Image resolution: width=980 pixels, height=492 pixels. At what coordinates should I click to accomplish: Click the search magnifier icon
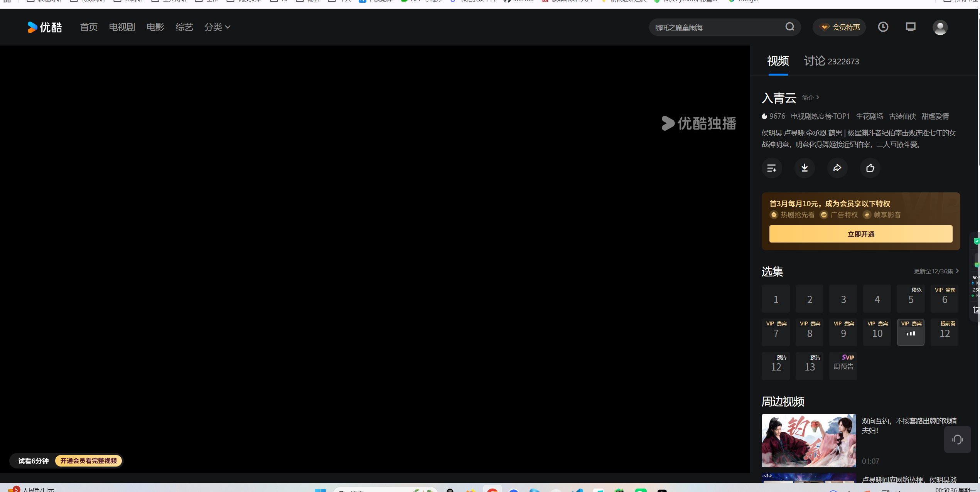point(789,27)
